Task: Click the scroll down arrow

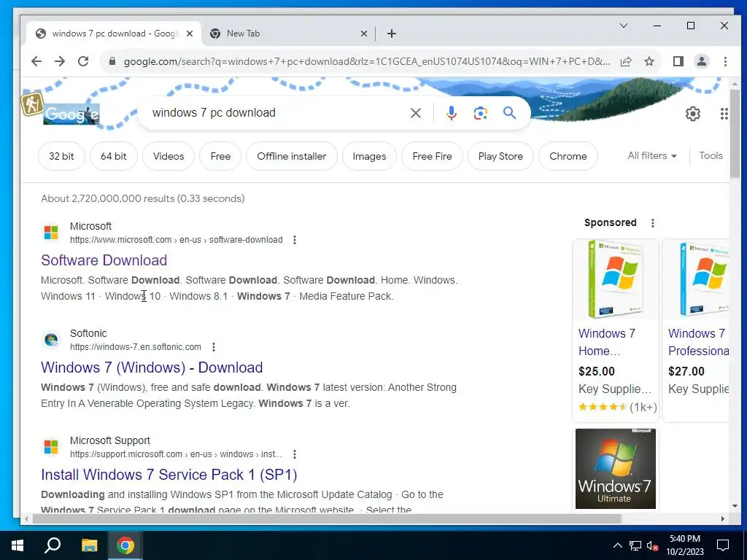Action: click(735, 506)
